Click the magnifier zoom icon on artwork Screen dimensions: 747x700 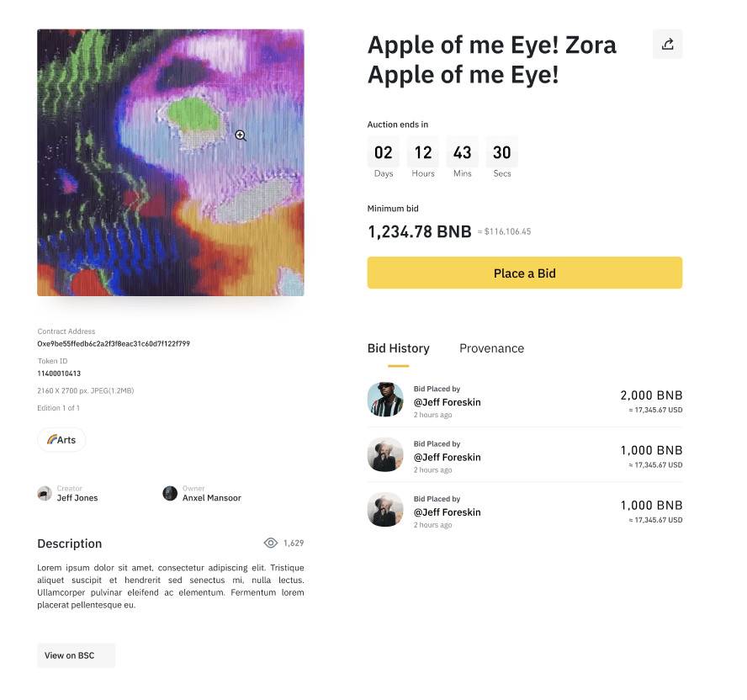[241, 135]
